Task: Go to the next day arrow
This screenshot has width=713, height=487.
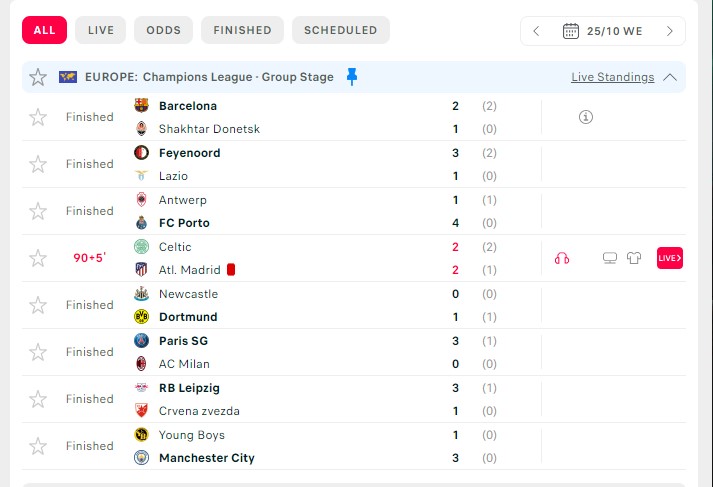Action: click(x=669, y=31)
